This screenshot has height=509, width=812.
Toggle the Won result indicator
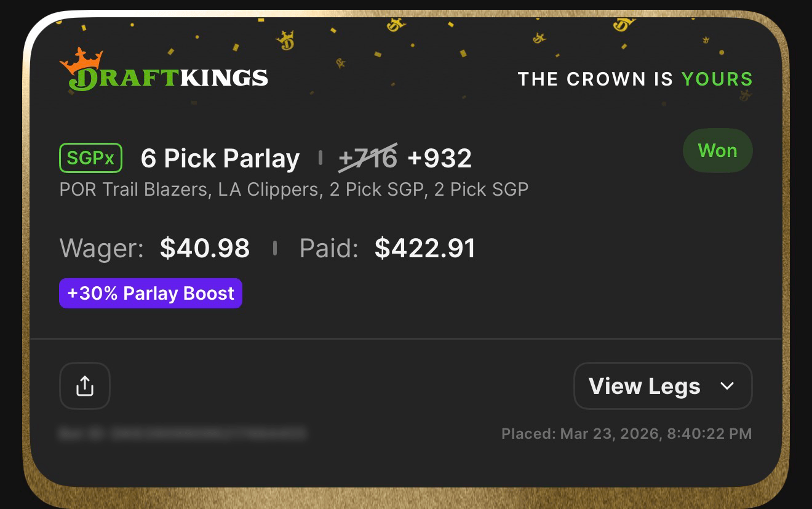pyautogui.click(x=717, y=150)
